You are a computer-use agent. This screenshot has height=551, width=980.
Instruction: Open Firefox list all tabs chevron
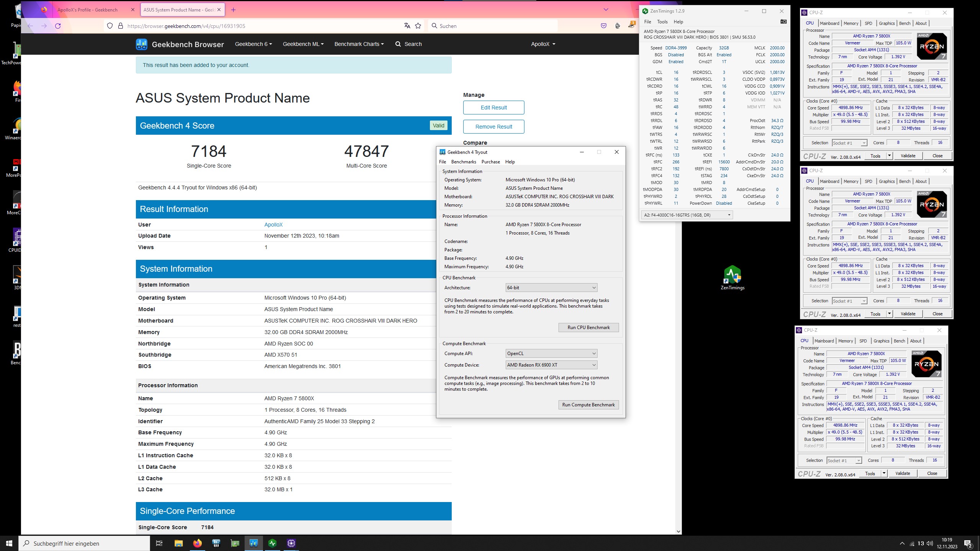pos(606,10)
